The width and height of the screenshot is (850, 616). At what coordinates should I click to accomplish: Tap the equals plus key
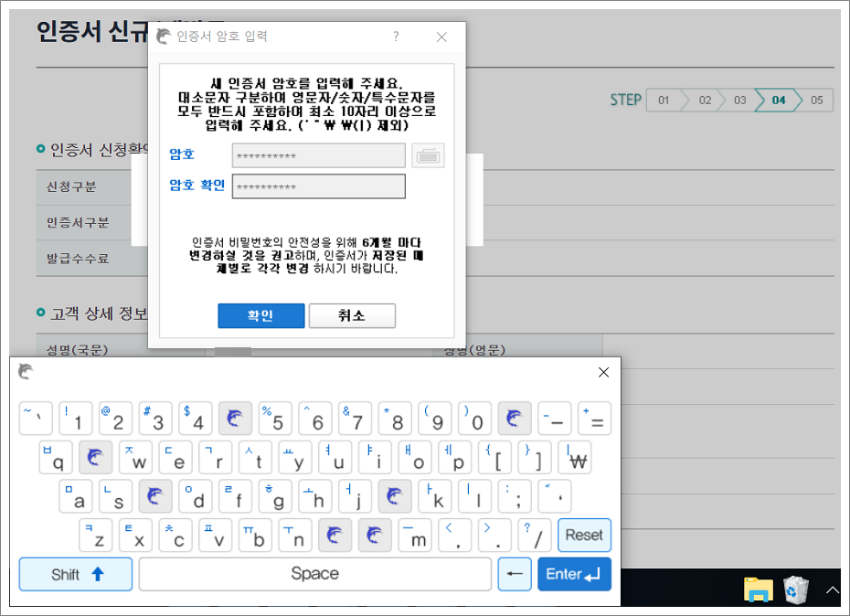(x=595, y=418)
